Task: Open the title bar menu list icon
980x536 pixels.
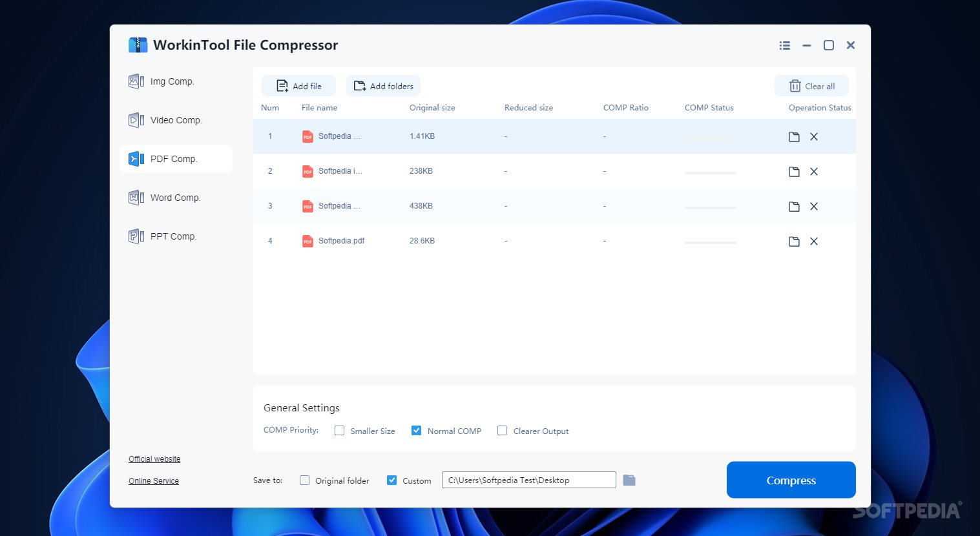Action: tap(785, 45)
